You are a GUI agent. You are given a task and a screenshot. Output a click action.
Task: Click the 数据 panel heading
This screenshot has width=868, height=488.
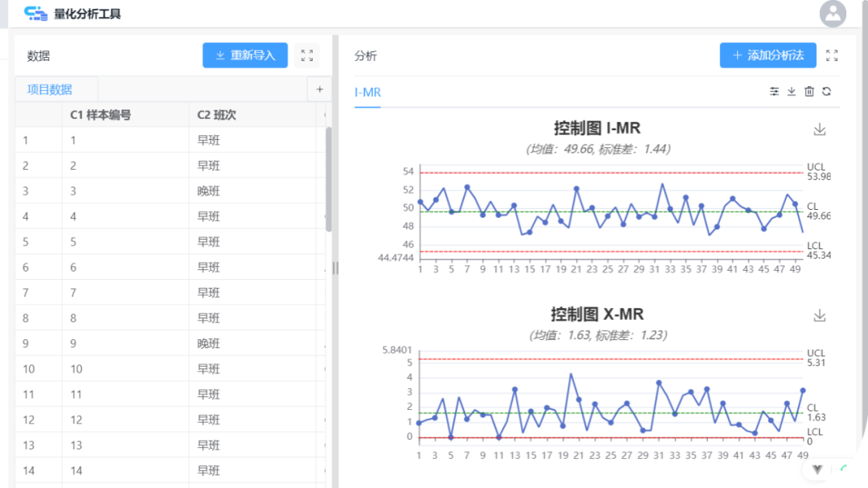point(39,56)
